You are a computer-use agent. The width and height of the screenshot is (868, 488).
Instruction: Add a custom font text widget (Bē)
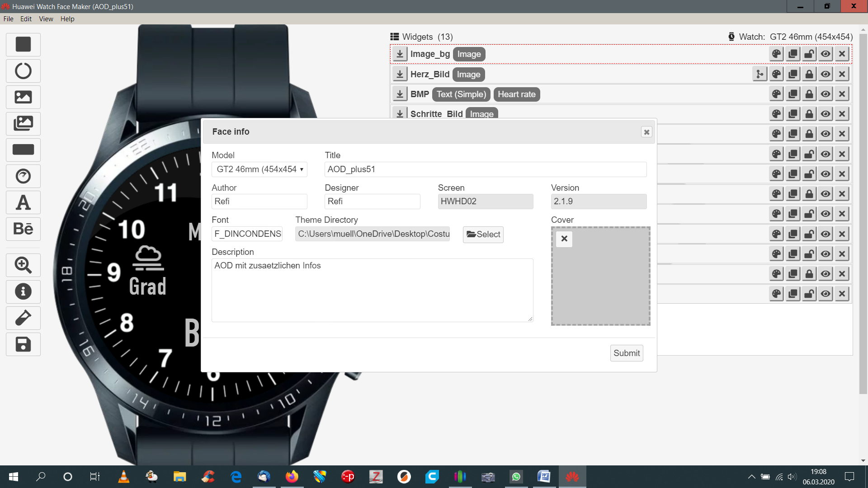(23, 229)
